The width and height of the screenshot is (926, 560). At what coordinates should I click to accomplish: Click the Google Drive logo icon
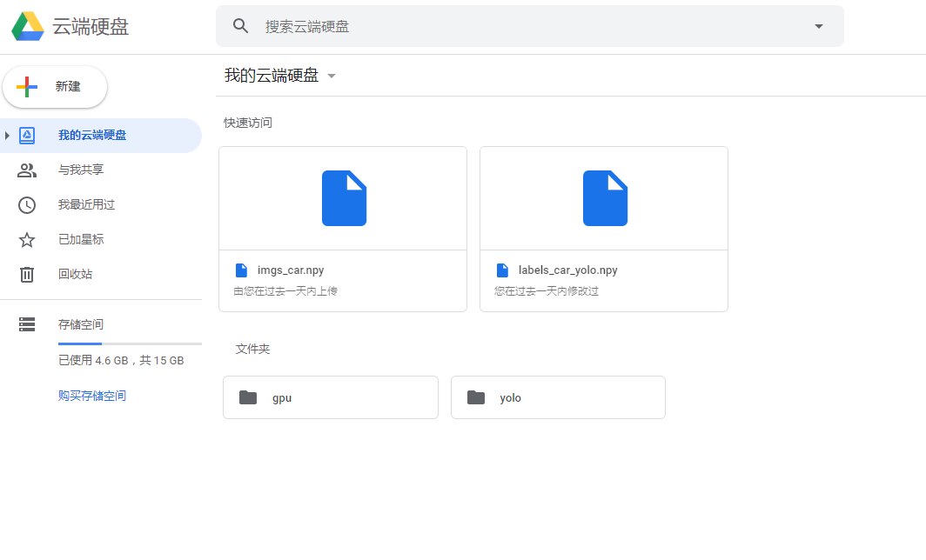click(28, 27)
